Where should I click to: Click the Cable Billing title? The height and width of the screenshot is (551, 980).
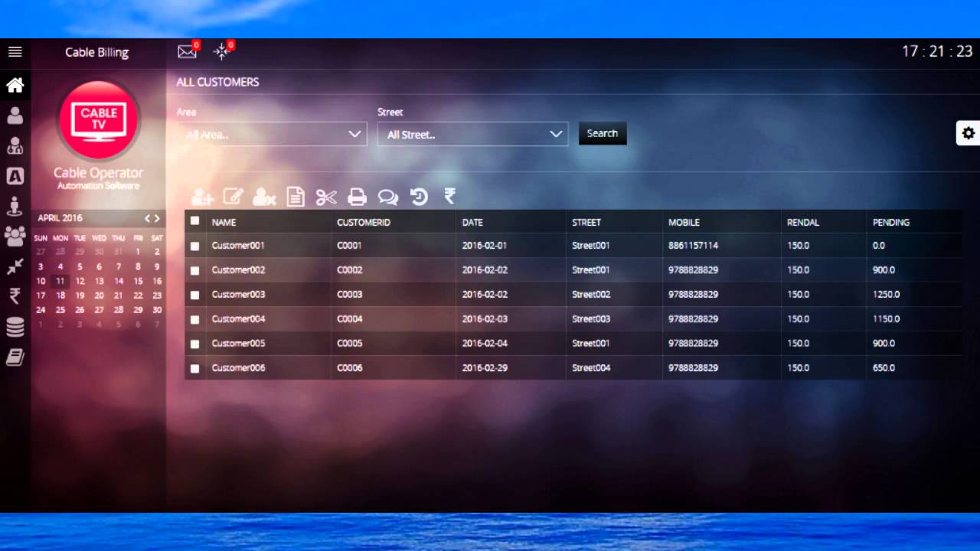[x=96, y=52]
